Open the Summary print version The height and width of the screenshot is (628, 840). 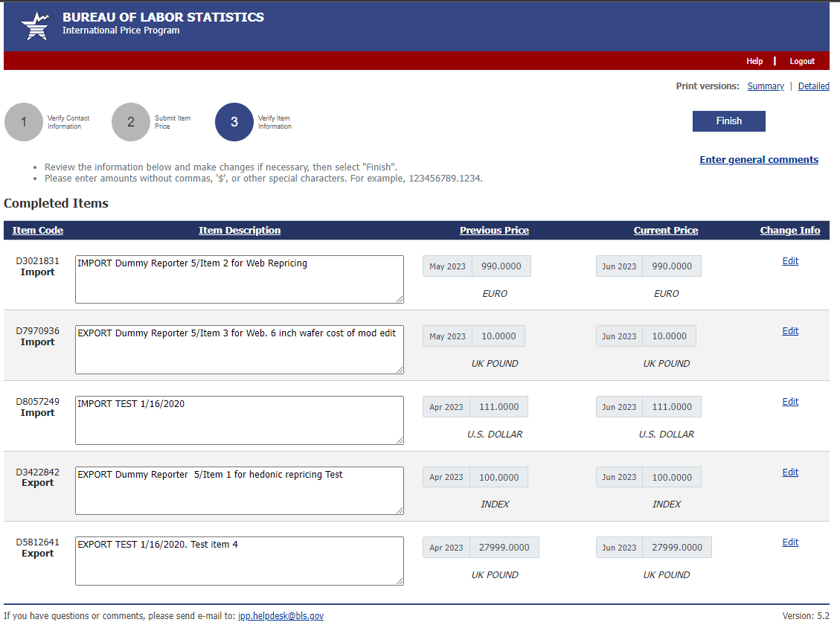tap(766, 86)
